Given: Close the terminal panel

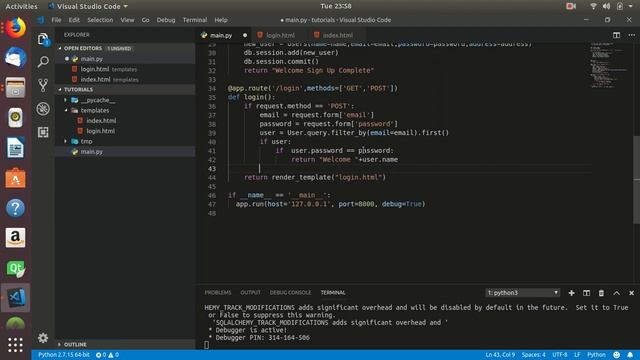Looking at the screenshot, I should (631, 293).
